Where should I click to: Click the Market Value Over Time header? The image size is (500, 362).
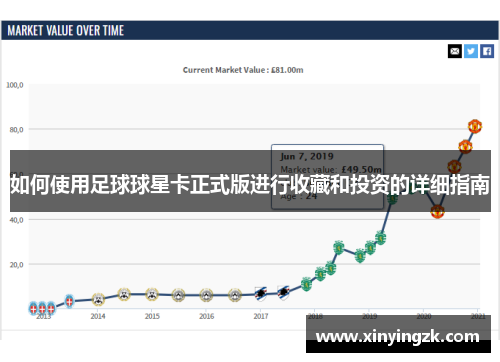[x=66, y=31]
